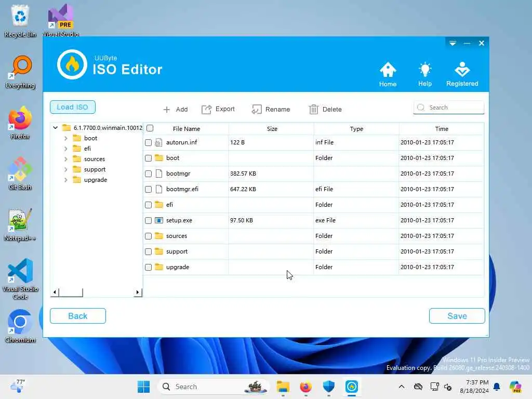Click the tree pane scrollbar left arrow

click(x=55, y=292)
